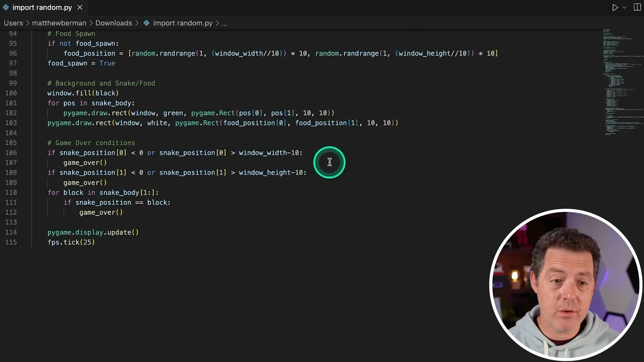
Task: Click line number 106 in the gutter
Action: tap(11, 153)
